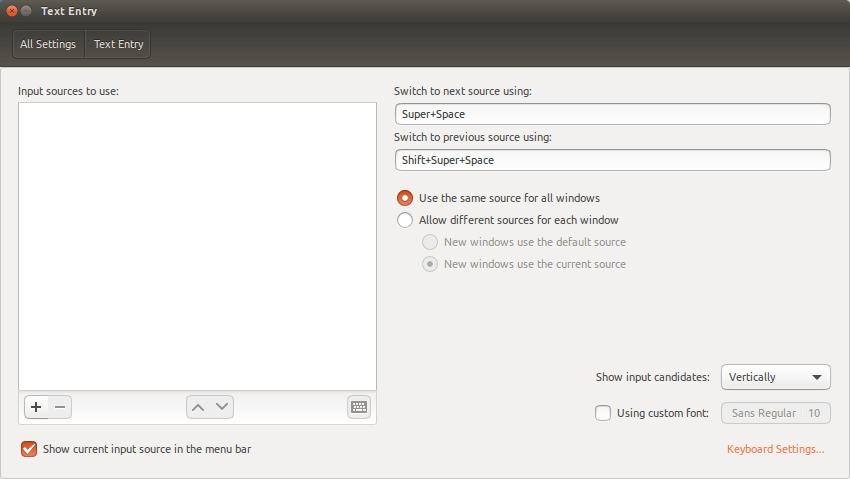Screen dimensions: 850x479
Task: Click the Text Entry breadcrumb button
Action: (x=118, y=44)
